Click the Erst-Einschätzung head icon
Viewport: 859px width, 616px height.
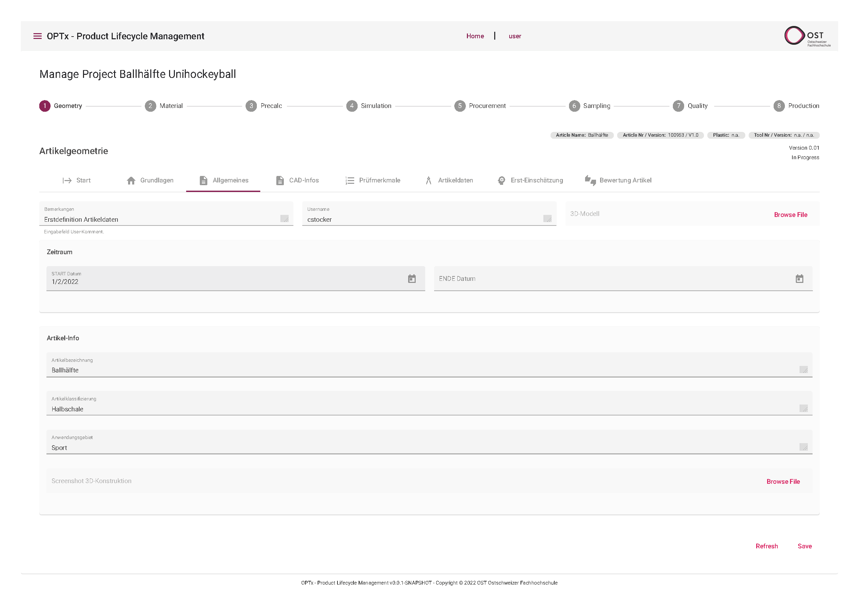[x=501, y=180]
